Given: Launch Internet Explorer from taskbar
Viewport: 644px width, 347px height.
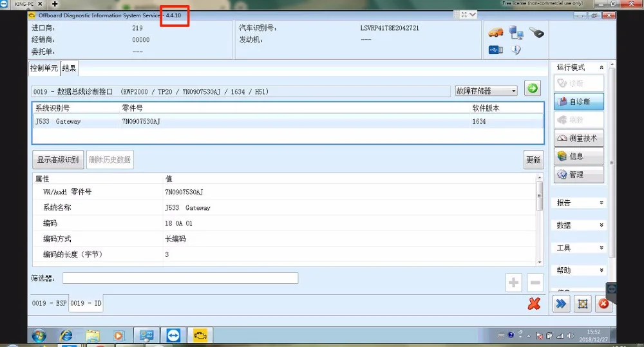Looking at the screenshot, I should tap(66, 336).
